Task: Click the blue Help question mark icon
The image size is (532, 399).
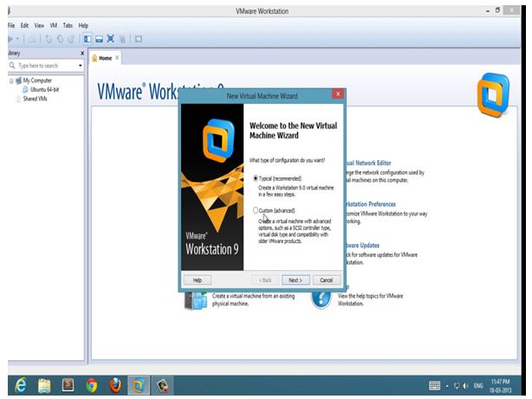Action: pos(321,299)
